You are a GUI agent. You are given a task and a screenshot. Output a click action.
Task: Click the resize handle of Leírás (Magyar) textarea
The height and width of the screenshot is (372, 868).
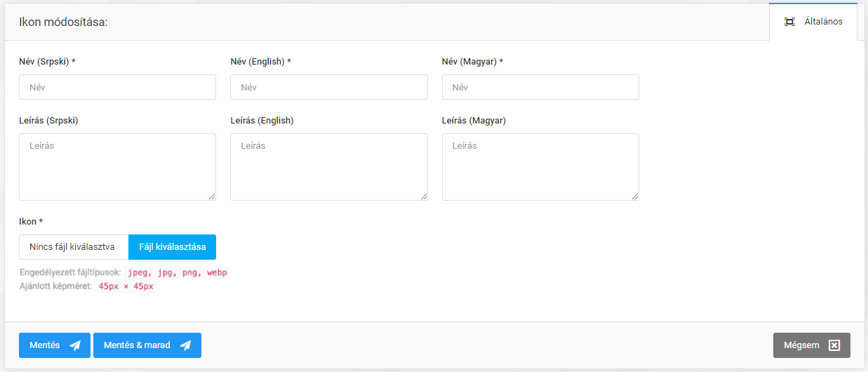634,196
